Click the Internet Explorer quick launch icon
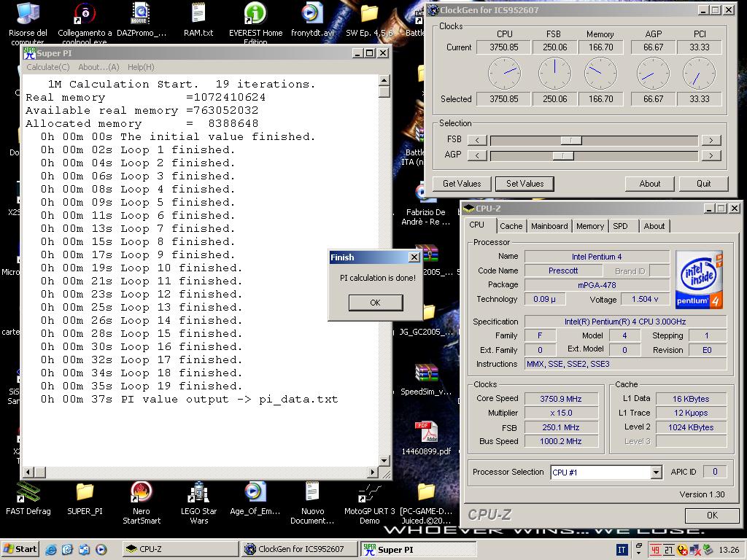 [50, 550]
